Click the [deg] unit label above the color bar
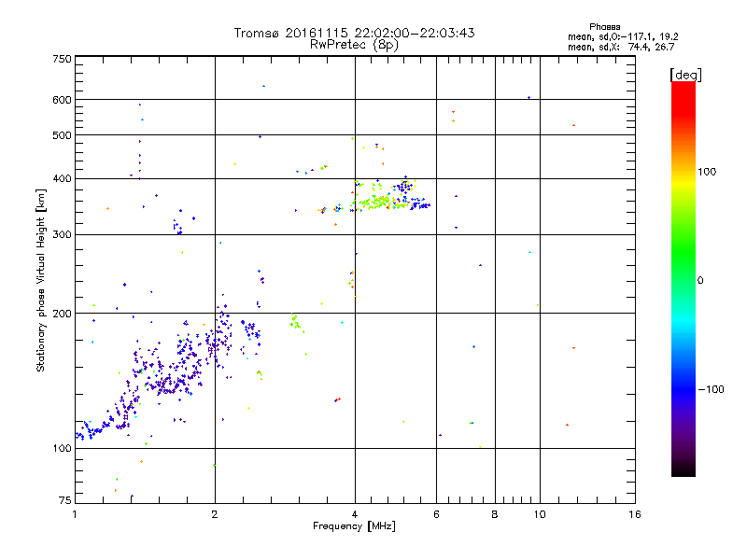 pos(685,75)
